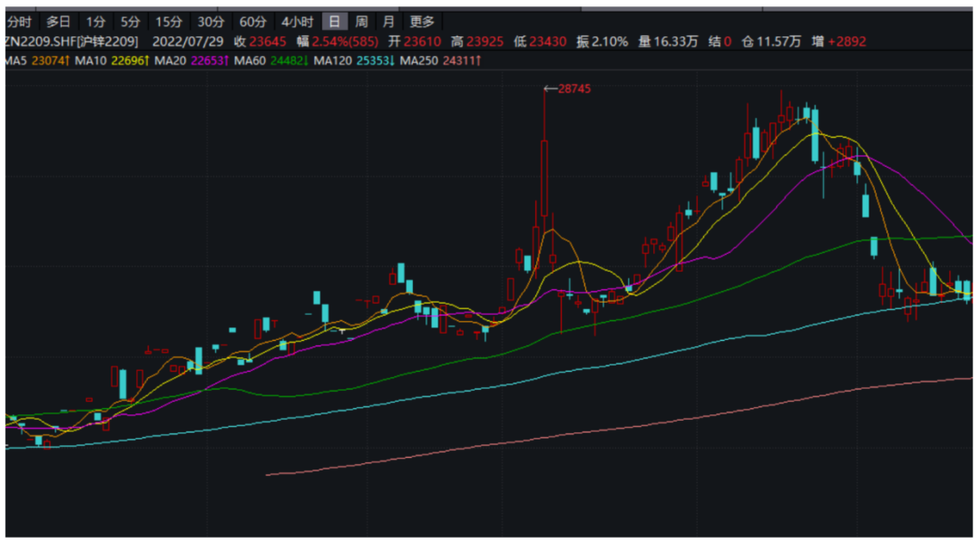Click the volume value 16.33万

(x=676, y=42)
